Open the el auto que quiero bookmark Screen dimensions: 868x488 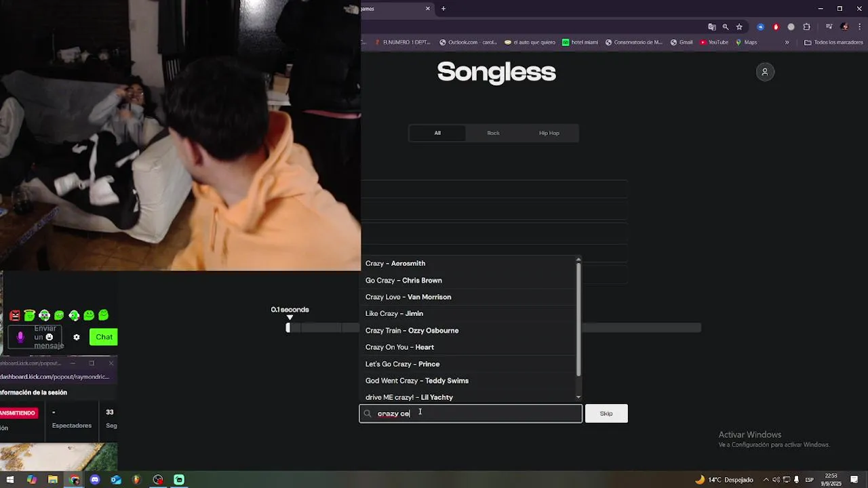[x=530, y=42]
